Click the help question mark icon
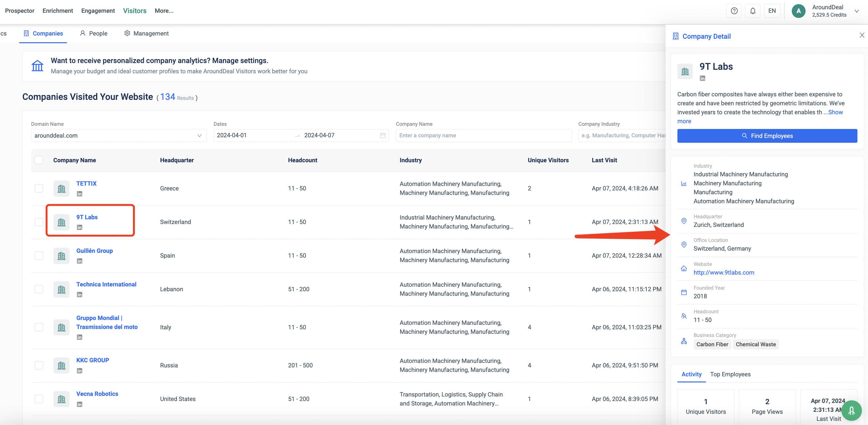 point(734,11)
